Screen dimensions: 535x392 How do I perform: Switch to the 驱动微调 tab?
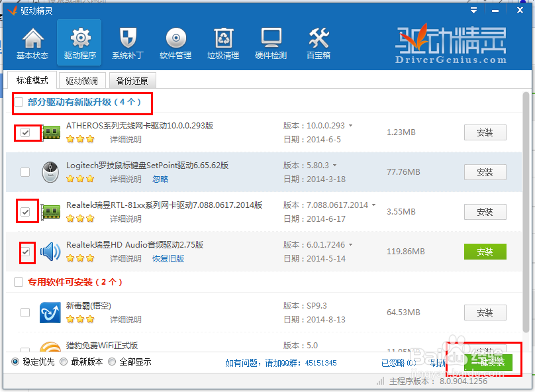click(82, 81)
